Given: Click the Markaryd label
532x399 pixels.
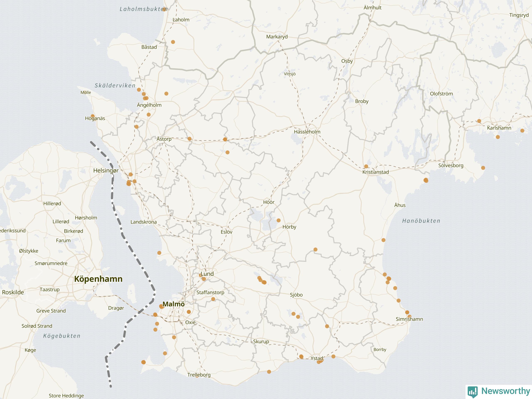Looking at the screenshot, I should (277, 37).
